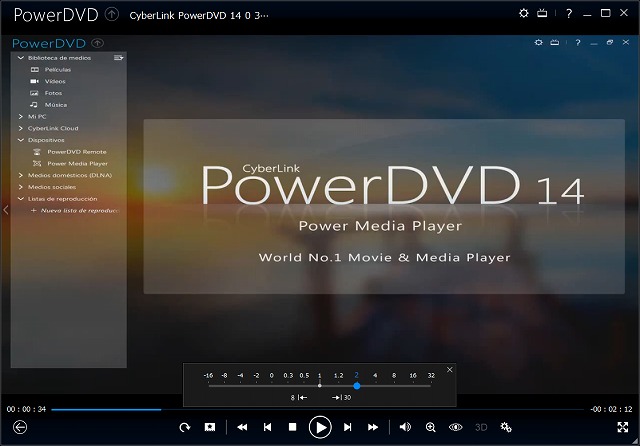The width and height of the screenshot is (640, 446).
Task: Collapse the Dispositivos node
Action: (20, 140)
